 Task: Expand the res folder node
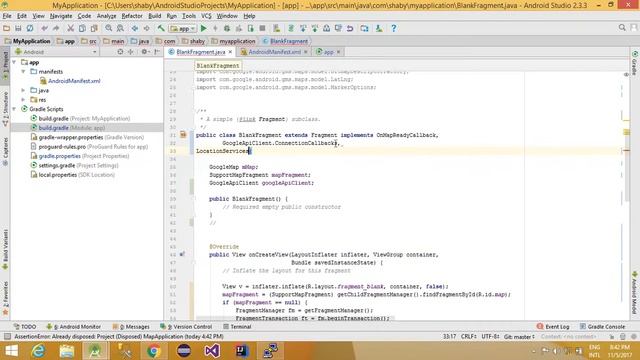(x=24, y=100)
